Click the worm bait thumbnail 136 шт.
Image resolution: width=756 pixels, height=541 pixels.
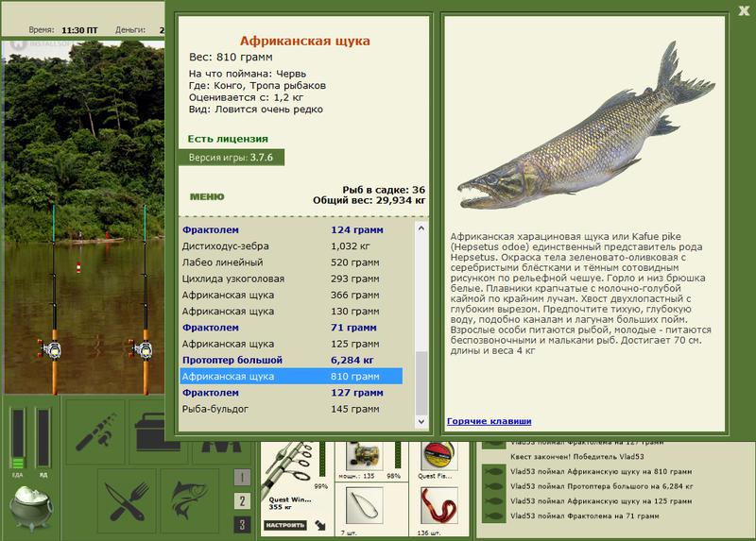(438, 505)
